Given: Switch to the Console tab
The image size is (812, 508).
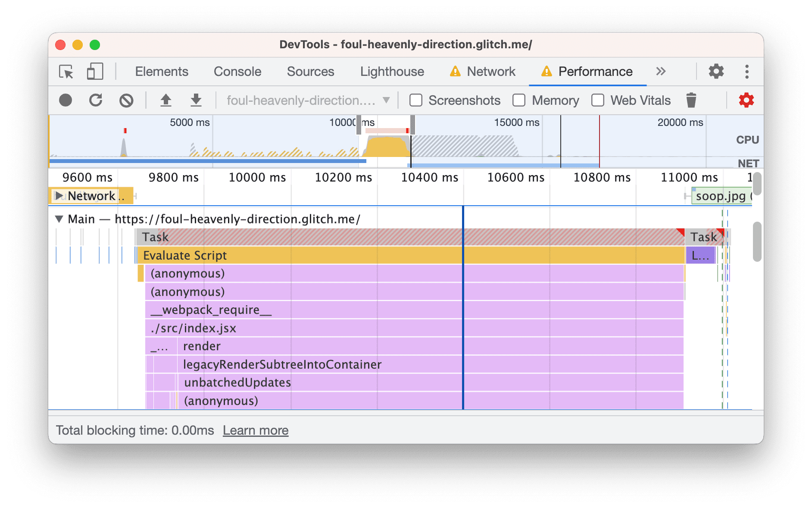Looking at the screenshot, I should click(x=237, y=72).
